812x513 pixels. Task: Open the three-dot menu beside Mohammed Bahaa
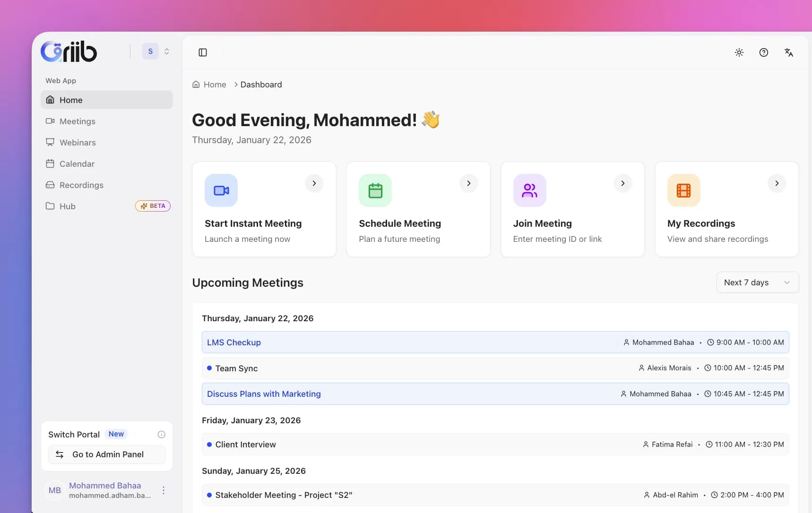(x=163, y=490)
